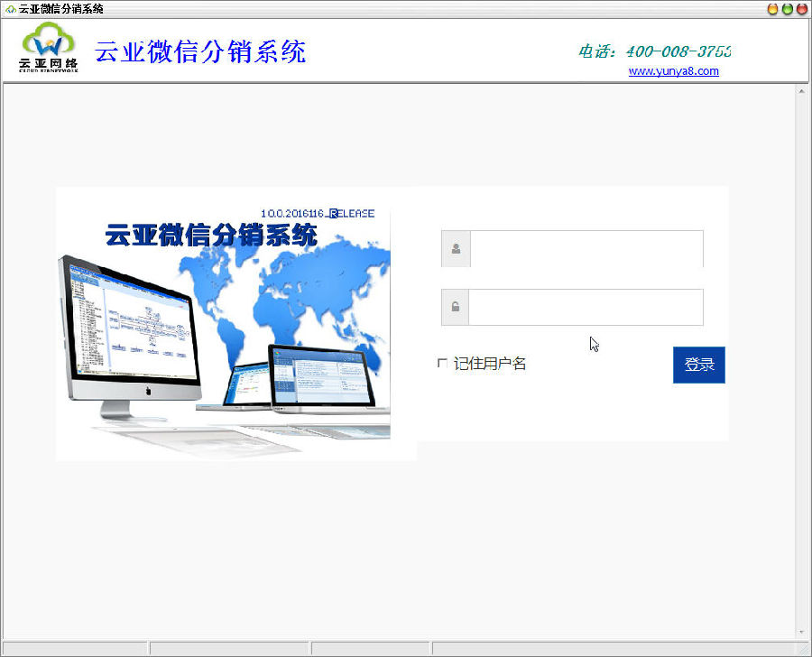Viewport: 812px width, 657px height.
Task: Minimize window with the yellow button
Action: point(773,9)
